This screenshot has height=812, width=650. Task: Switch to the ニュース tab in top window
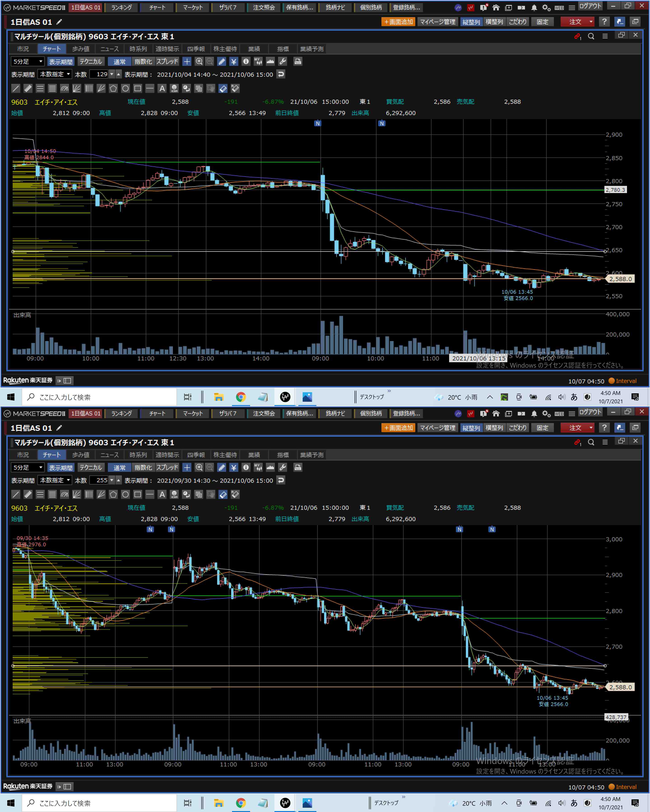(x=109, y=49)
